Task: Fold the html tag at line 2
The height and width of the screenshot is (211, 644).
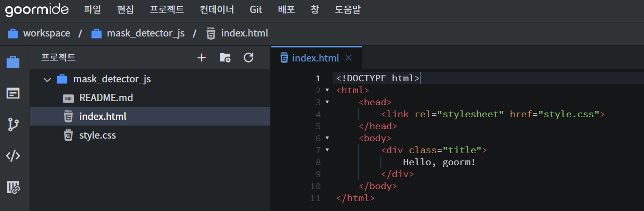Action: tap(327, 90)
